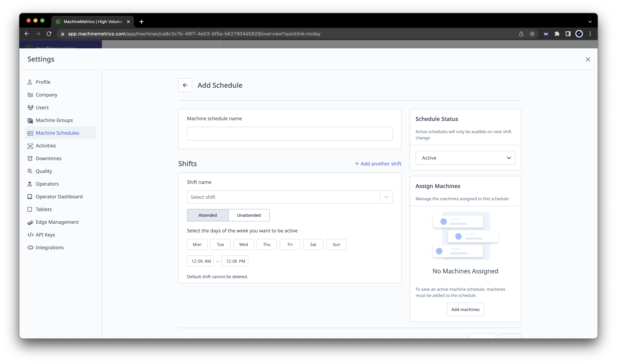The height and width of the screenshot is (364, 617).
Task: Close Settings with the X icon
Action: click(588, 59)
